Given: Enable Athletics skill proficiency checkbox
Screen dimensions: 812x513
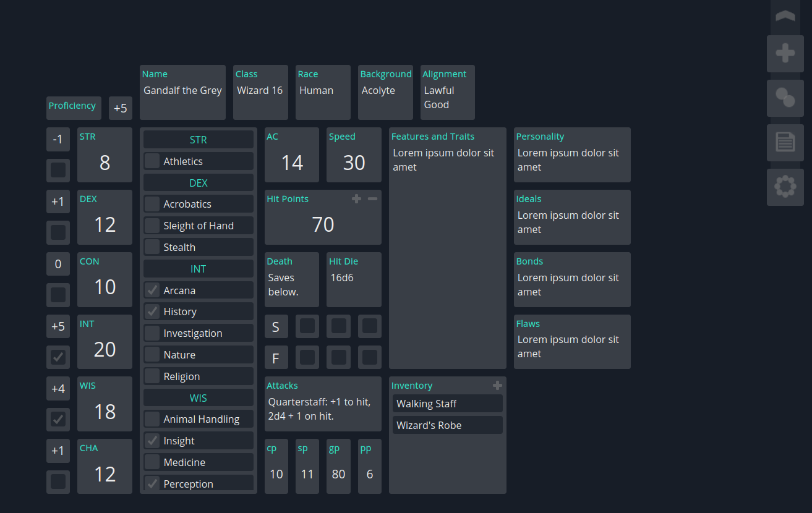Looking at the screenshot, I should [152, 161].
